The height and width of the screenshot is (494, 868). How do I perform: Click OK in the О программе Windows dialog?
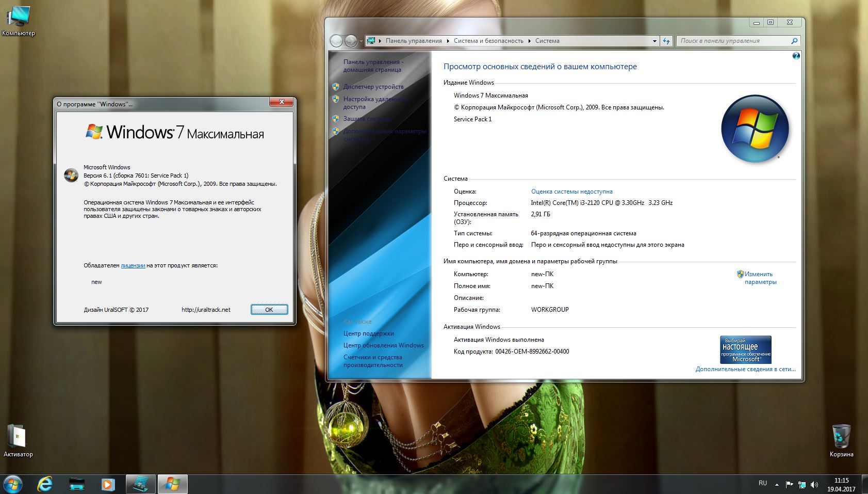pyautogui.click(x=269, y=309)
